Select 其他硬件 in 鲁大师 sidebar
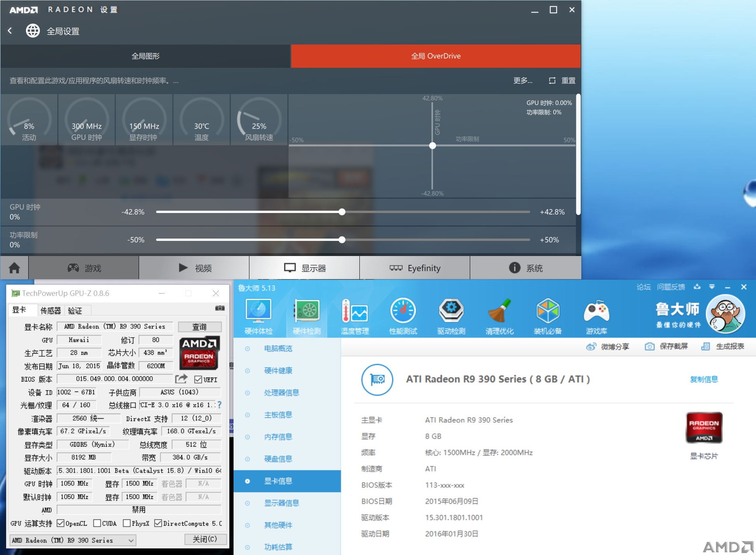Screen dimensions: 756x555 pyautogui.click(x=287, y=525)
